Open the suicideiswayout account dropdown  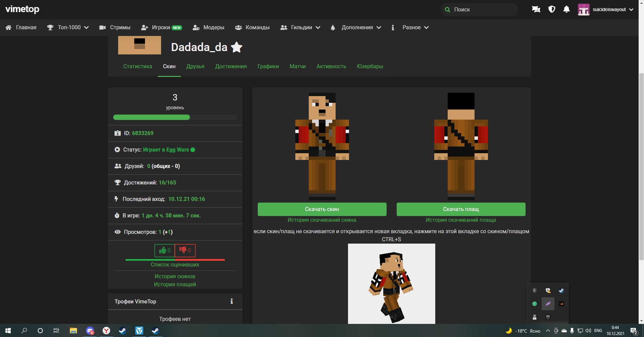605,9
